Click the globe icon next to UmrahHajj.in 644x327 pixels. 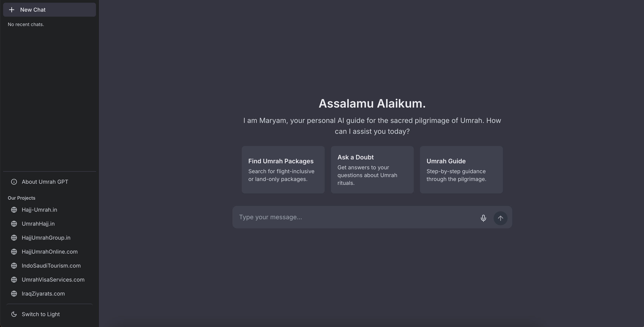[14, 224]
